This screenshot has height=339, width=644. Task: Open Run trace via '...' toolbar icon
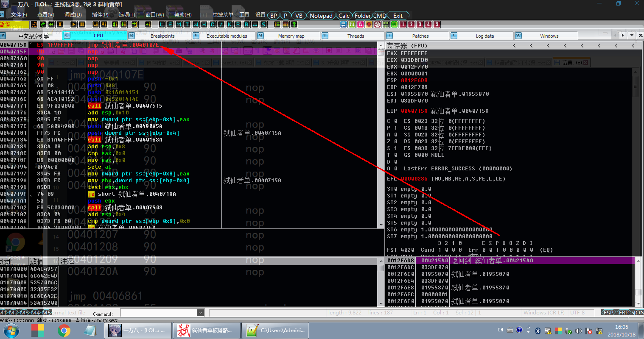coord(255,24)
